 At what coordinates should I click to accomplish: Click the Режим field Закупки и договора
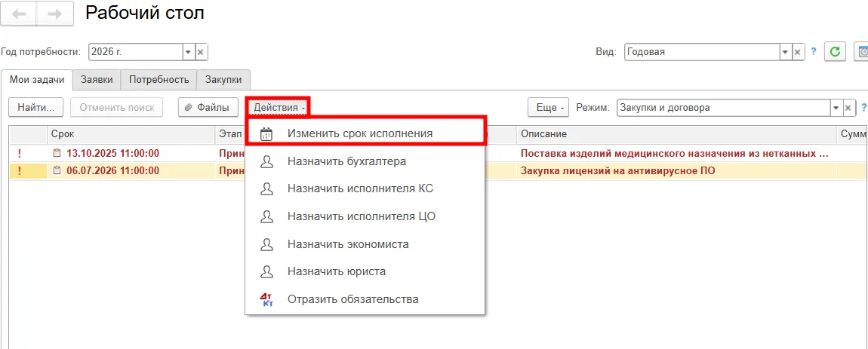pos(723,108)
